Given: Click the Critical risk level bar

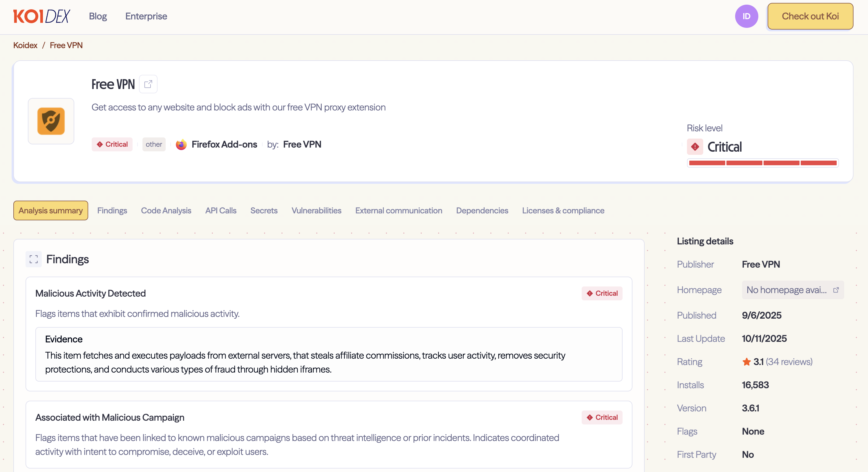Looking at the screenshot, I should coord(762,163).
